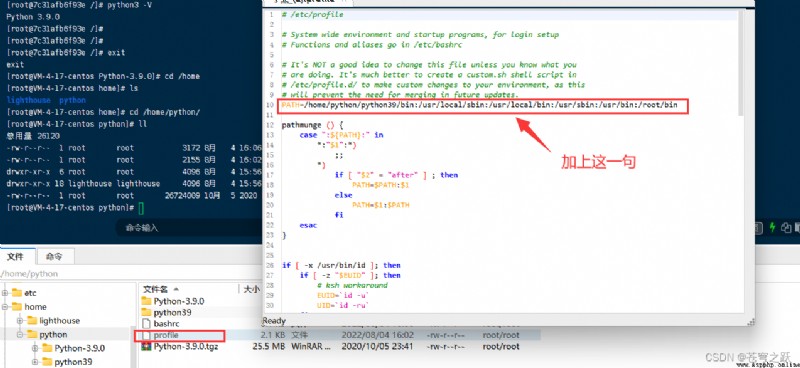
Task: Click the 'PATH=$1:$PATH' line
Action: pos(381,205)
